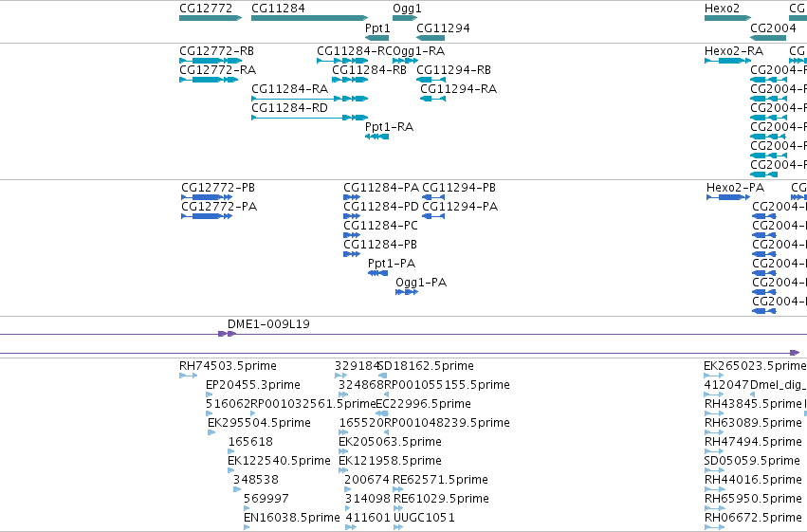
Task: Click the 348538 EST label
Action: point(256,480)
